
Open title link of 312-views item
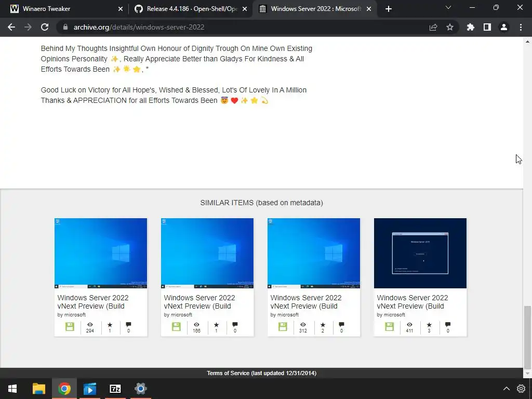[x=306, y=302]
